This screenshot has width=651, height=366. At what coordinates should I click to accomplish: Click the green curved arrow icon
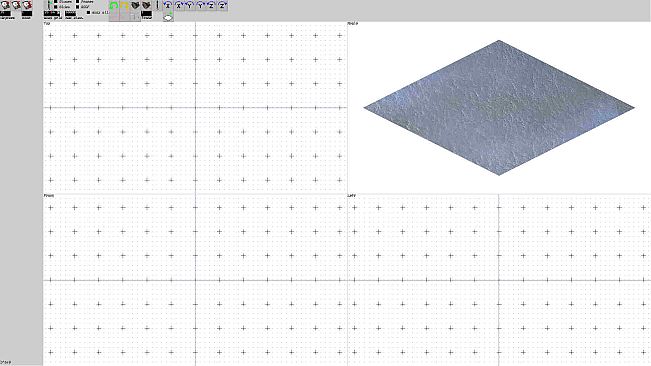tap(114, 6)
